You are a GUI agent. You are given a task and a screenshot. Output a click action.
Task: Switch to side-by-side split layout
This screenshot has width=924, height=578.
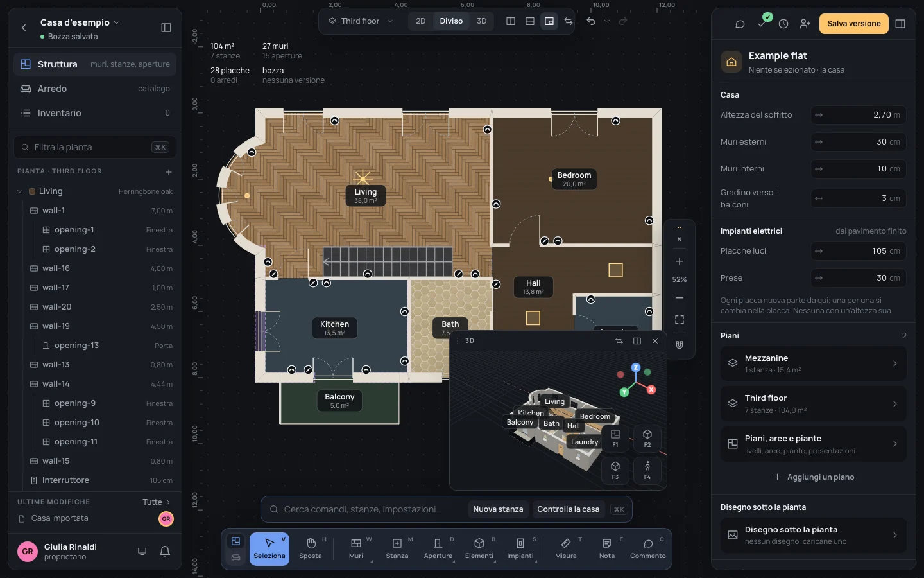click(511, 21)
